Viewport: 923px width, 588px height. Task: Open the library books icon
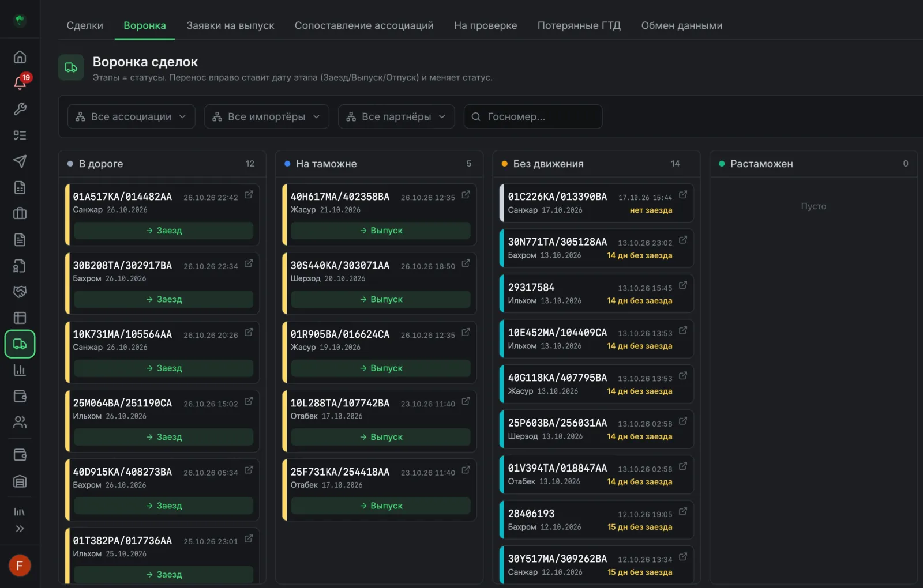(x=20, y=512)
